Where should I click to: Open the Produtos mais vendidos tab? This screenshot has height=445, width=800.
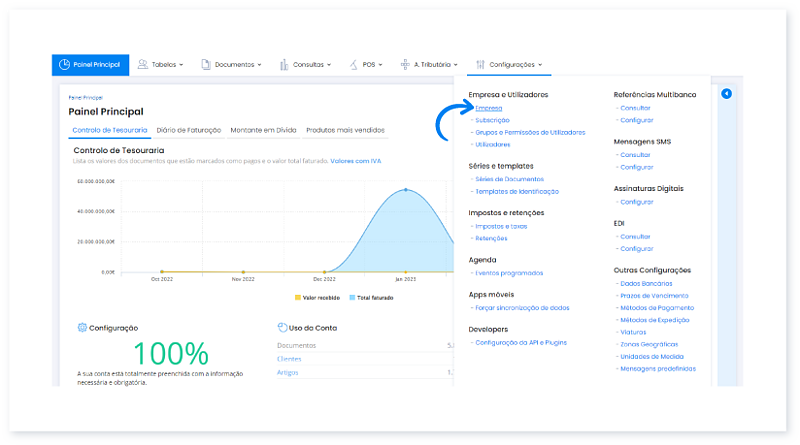click(x=344, y=130)
